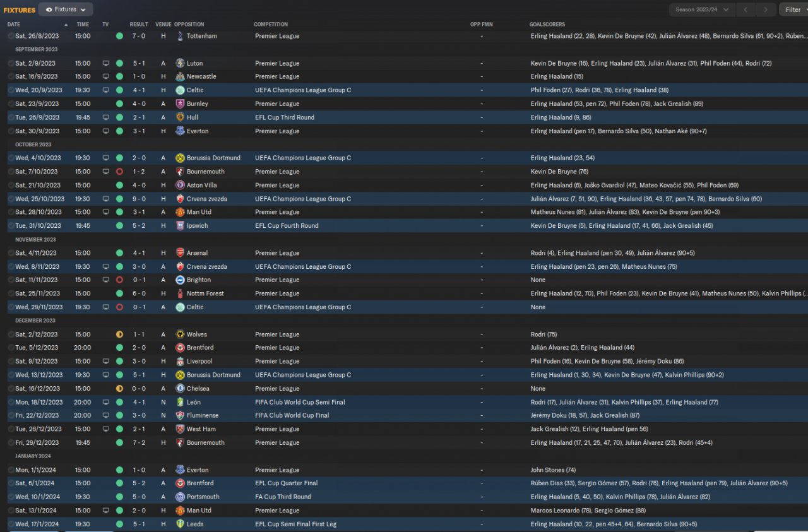Click the red loss indicator on the Brighton row
Viewport: 808px width, 532px height.
[x=119, y=280]
